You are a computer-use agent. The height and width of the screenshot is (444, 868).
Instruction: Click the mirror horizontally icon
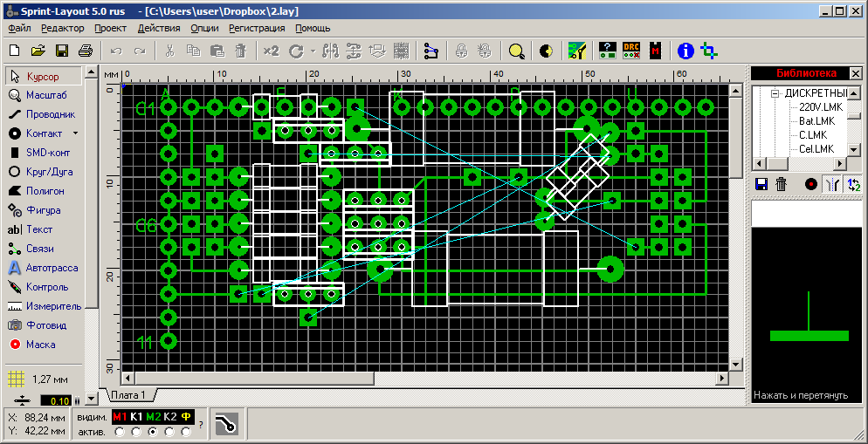[330, 51]
